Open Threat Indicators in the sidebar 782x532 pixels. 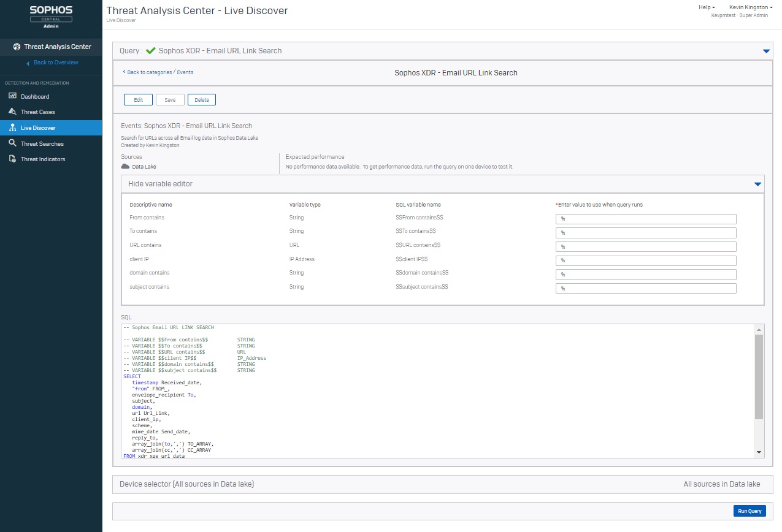tap(51, 159)
